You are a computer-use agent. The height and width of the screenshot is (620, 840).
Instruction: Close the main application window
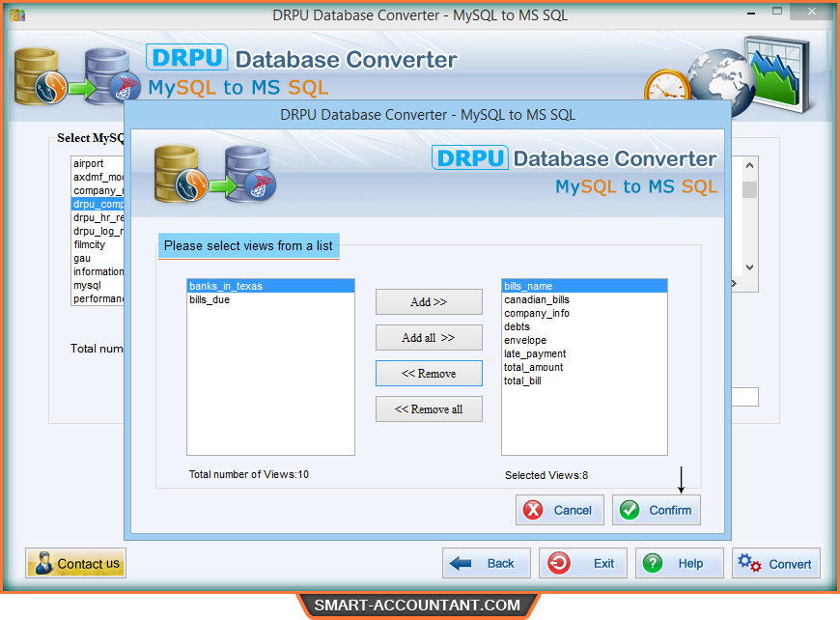(x=812, y=12)
